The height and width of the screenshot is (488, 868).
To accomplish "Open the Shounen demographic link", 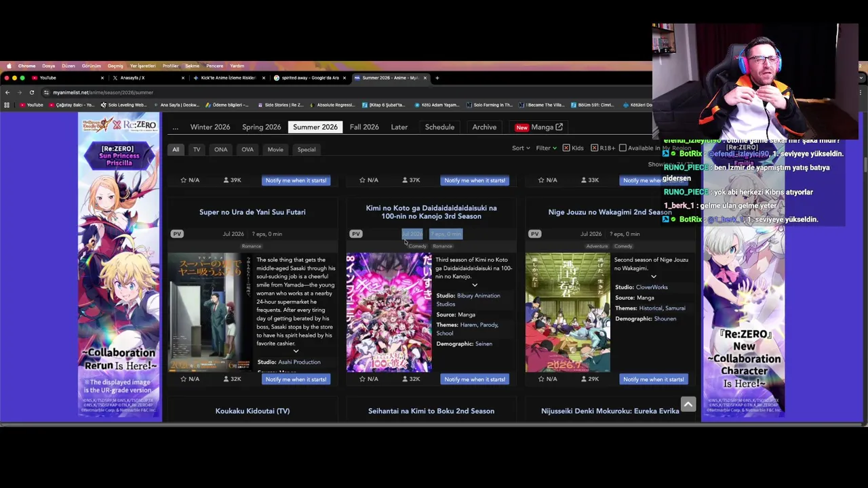I will click(x=665, y=319).
